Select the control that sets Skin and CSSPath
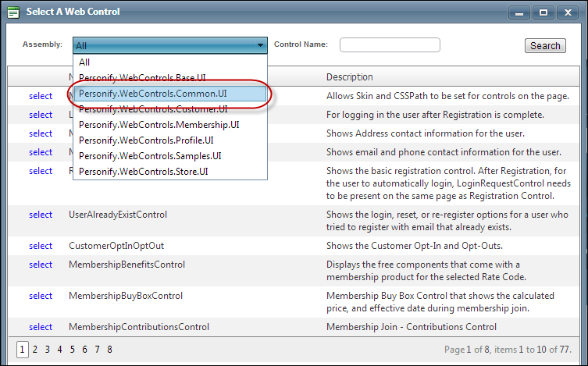 tap(41, 96)
